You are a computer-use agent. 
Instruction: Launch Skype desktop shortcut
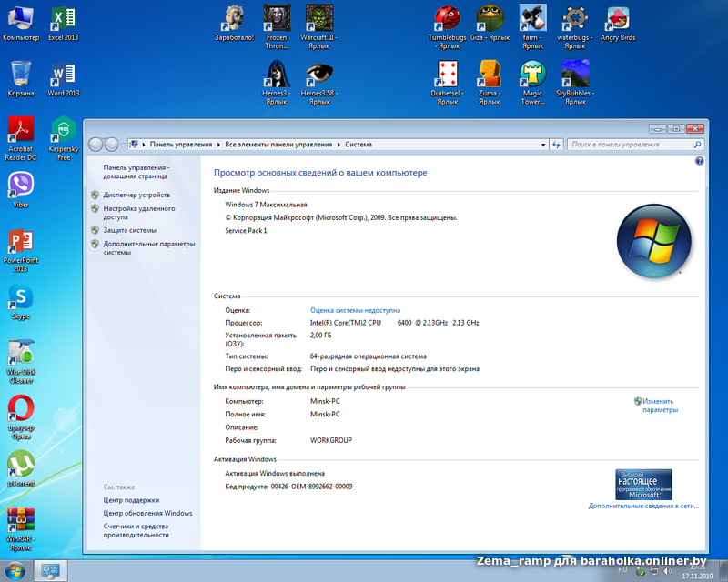[21, 302]
